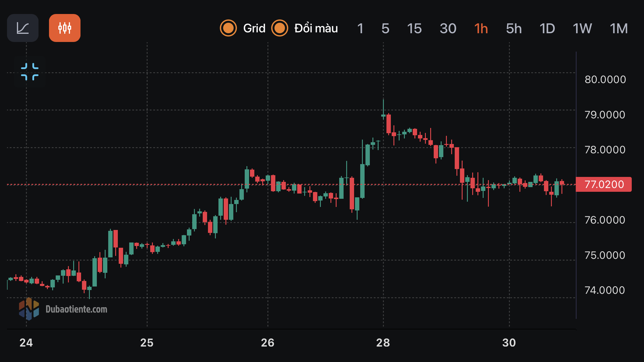Select the 5 minute timeframe

coord(385,29)
